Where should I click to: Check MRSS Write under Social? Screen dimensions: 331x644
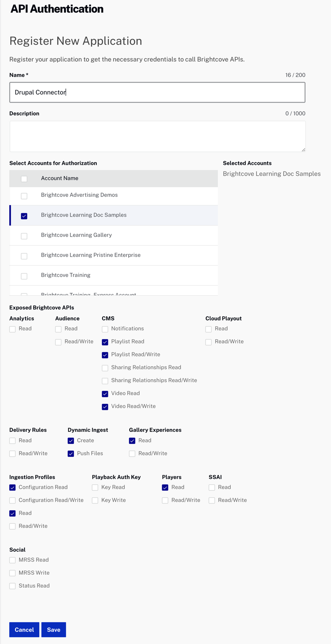tap(12, 573)
